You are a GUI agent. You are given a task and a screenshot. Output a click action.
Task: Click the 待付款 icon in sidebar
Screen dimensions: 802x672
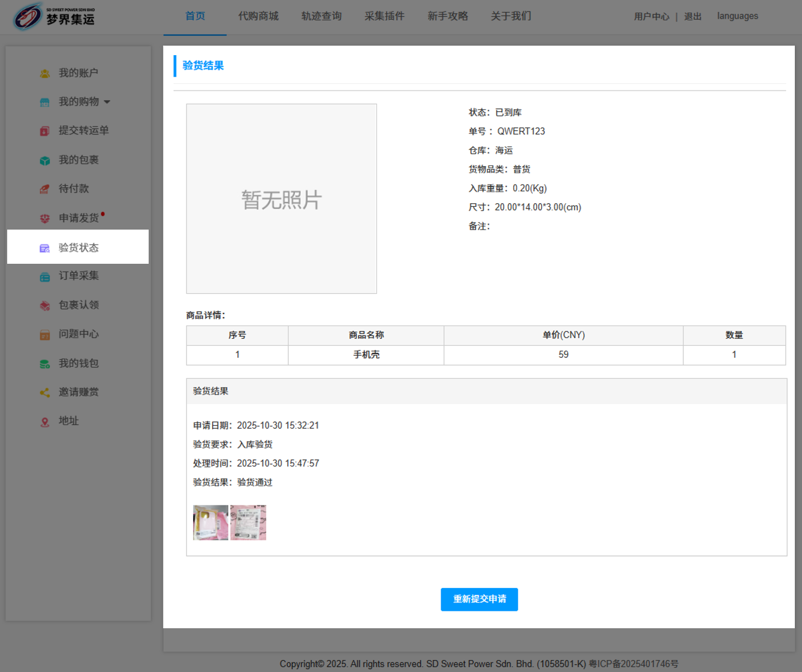[45, 189]
